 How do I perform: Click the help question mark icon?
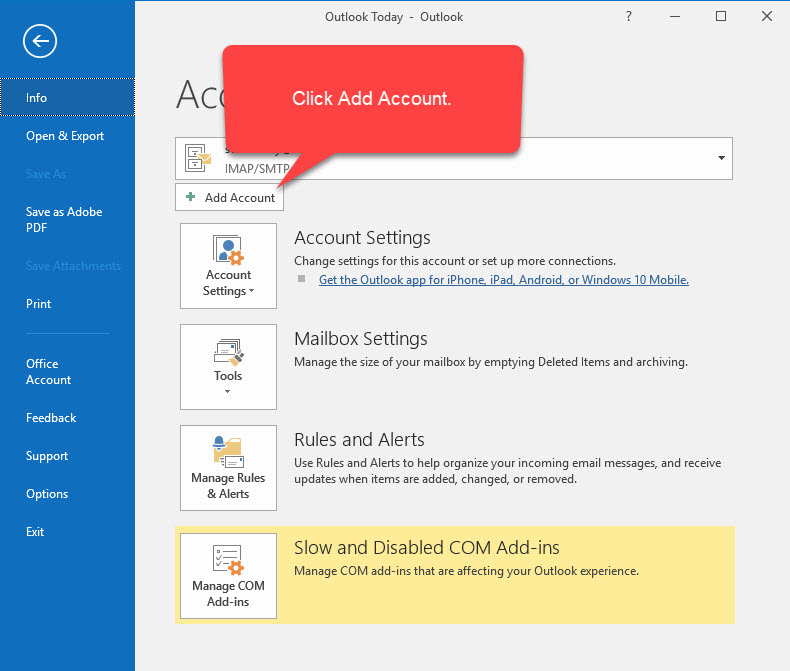[x=628, y=16]
